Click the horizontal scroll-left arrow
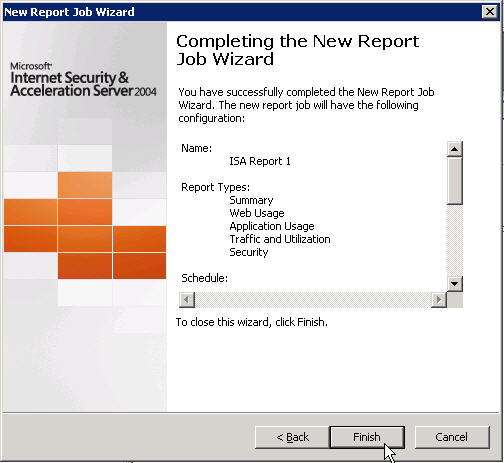 pos(187,300)
